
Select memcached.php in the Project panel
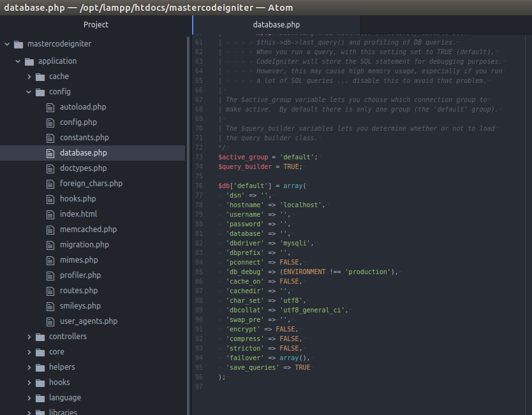tap(88, 229)
